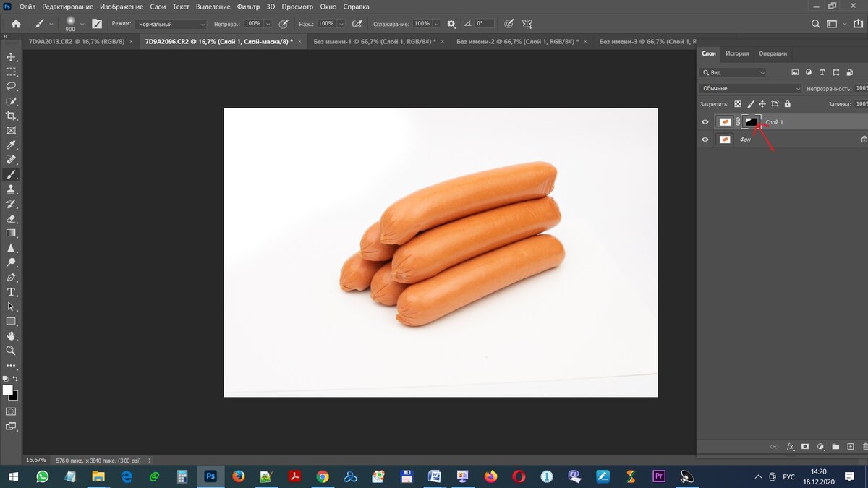Select the Gradient tool

tap(11, 233)
